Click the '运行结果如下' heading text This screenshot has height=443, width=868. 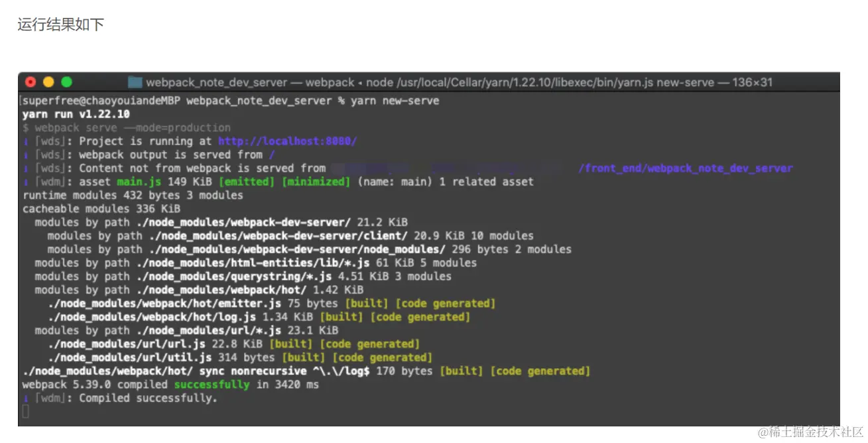click(x=61, y=25)
